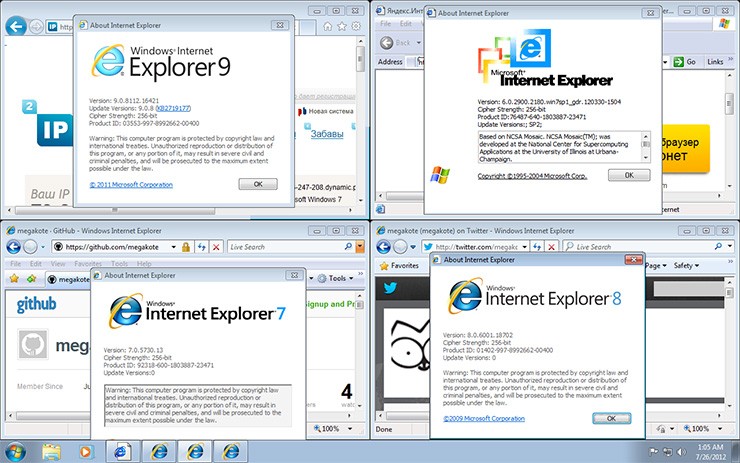Image resolution: width=740 pixels, height=463 pixels.
Task: Click the Back arrow in the Twitter IE8 window
Action: (383, 247)
